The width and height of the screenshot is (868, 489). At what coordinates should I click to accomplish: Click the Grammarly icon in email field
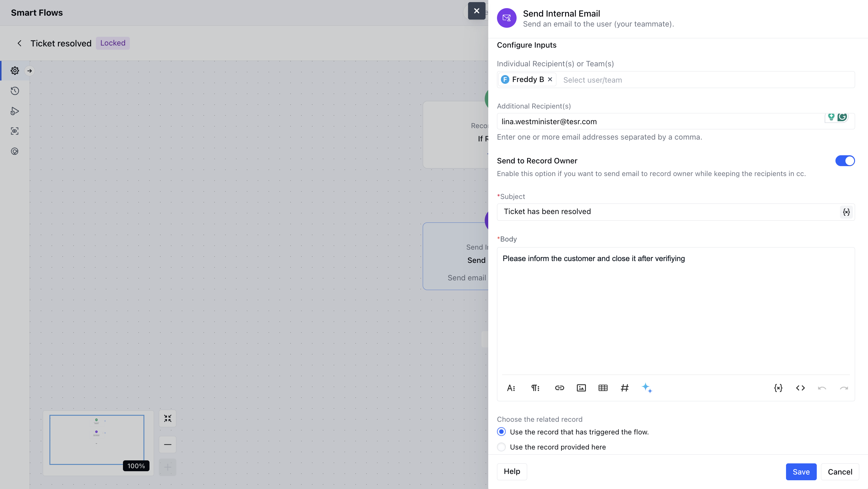pos(842,117)
